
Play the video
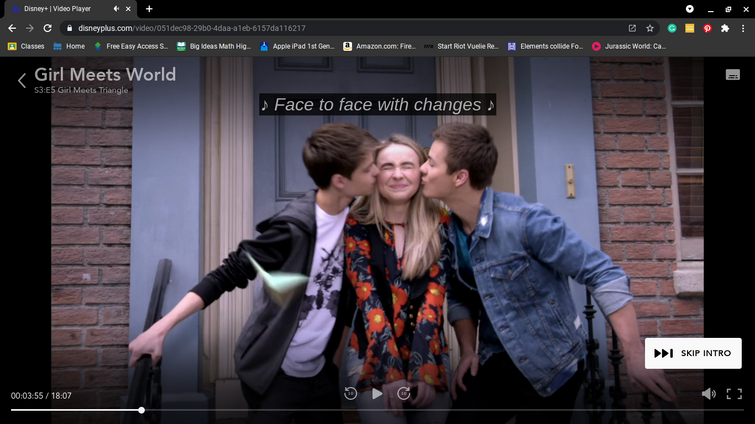click(377, 394)
